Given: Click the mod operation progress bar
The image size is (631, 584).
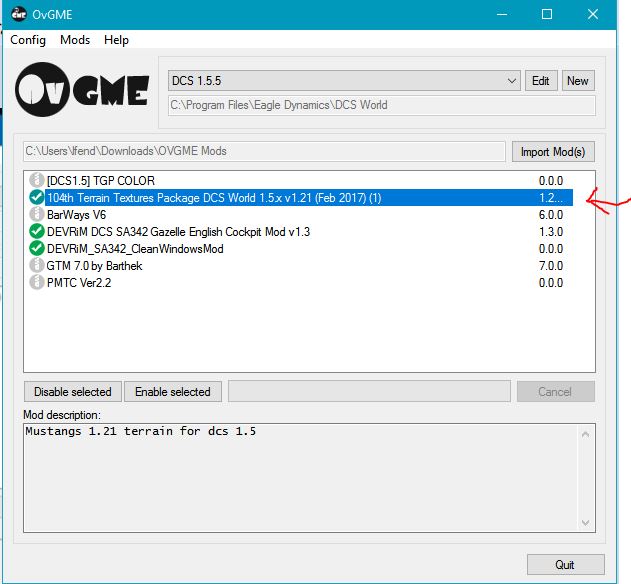Looking at the screenshot, I should 369,391.
